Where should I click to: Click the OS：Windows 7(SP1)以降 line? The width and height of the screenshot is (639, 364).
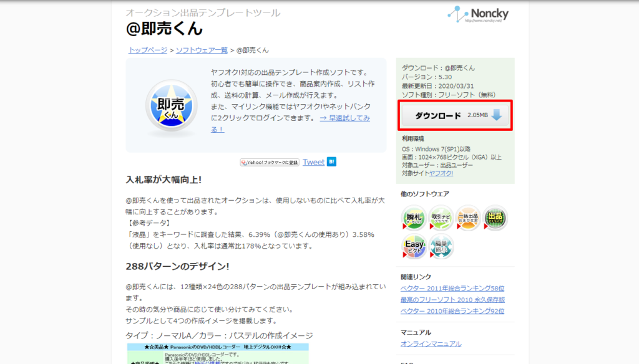436,149
